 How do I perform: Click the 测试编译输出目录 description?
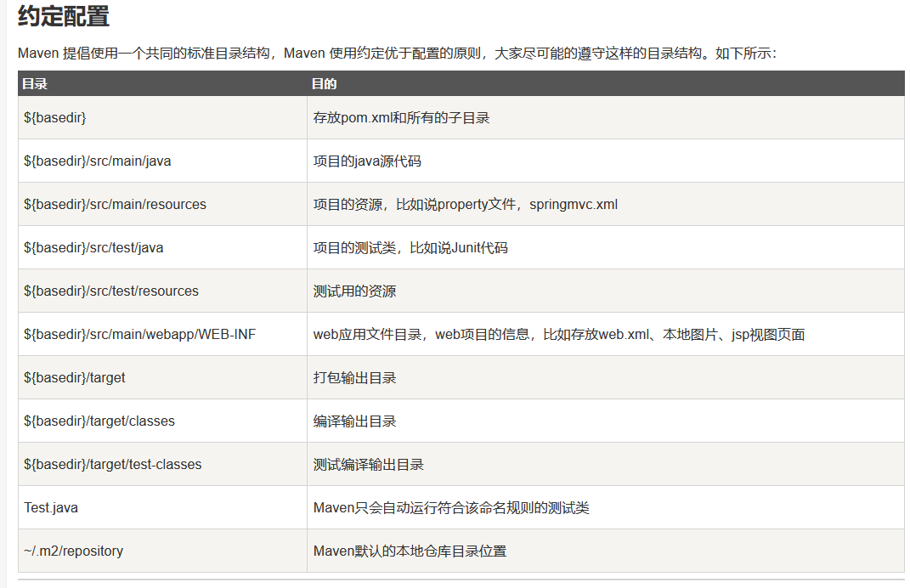[x=369, y=464]
